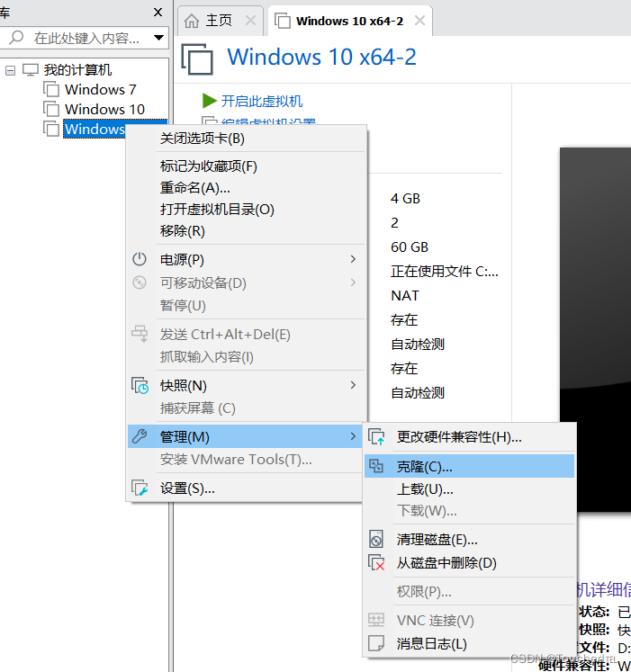This screenshot has height=672, width=631.
Task: Click the hardware compatibility upgrade icon
Action: pos(376,436)
